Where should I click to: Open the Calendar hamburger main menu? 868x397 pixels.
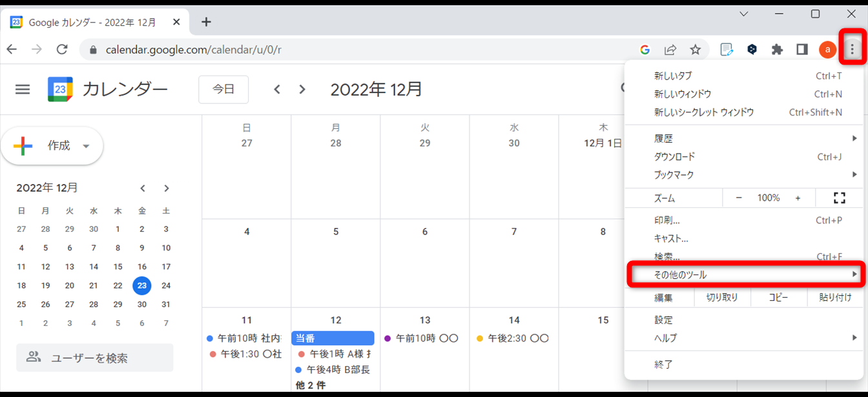click(23, 89)
